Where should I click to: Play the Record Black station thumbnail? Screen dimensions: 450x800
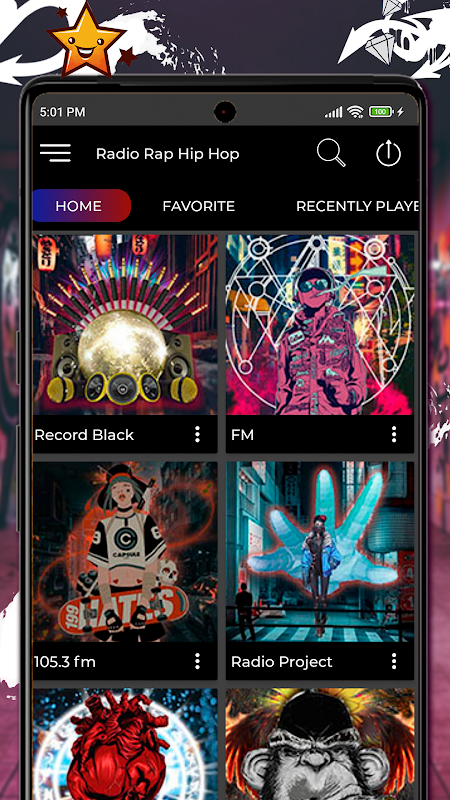coord(126,325)
